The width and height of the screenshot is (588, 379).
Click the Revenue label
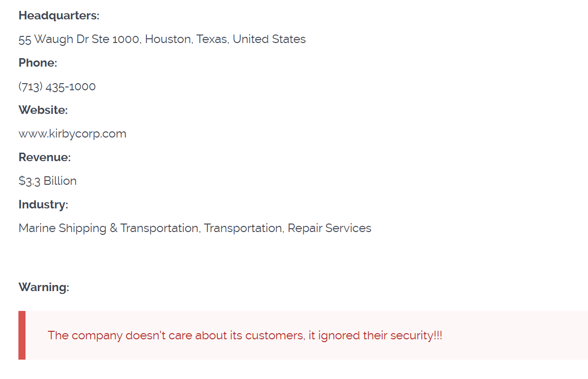tap(44, 157)
